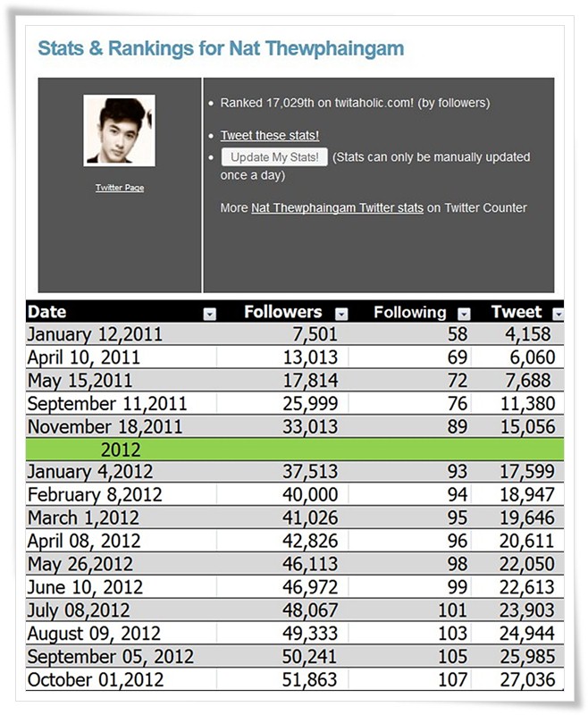Select the 51,863 followers cell
This screenshot has height=715, width=588.
pyautogui.click(x=282, y=679)
